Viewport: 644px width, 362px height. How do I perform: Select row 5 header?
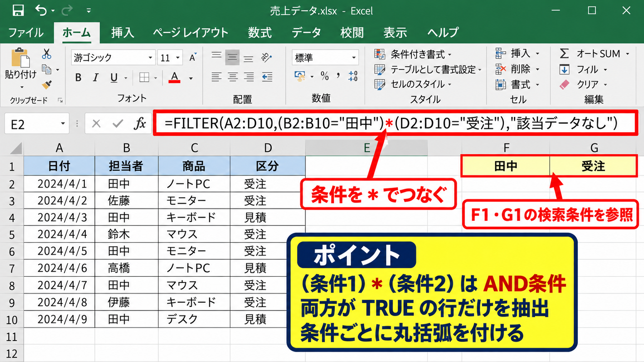click(12, 235)
